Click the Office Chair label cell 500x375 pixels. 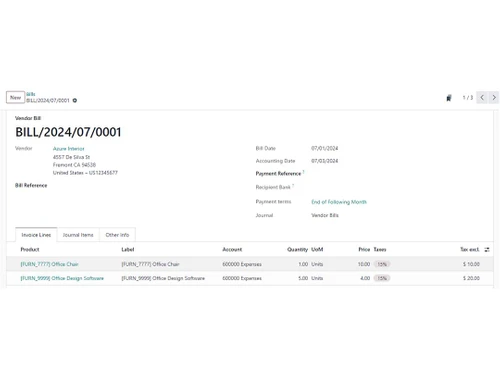click(150, 264)
